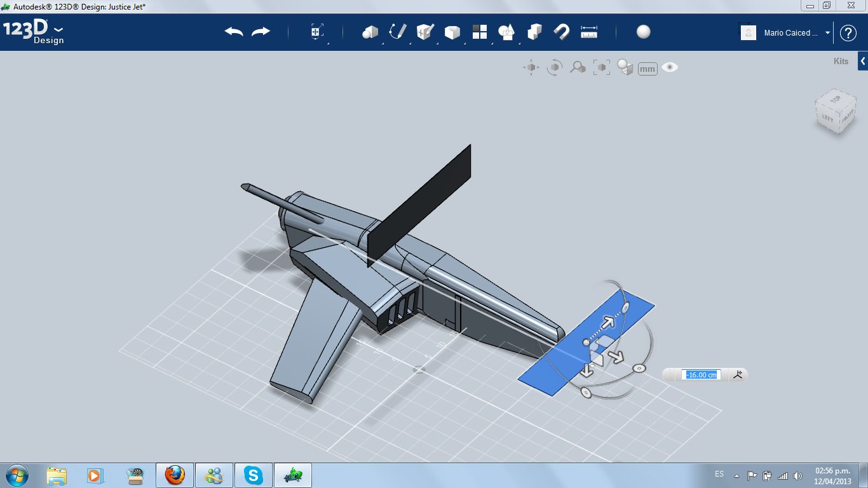This screenshot has width=868, height=488.
Task: Click the Kits panel label
Action: (841, 62)
